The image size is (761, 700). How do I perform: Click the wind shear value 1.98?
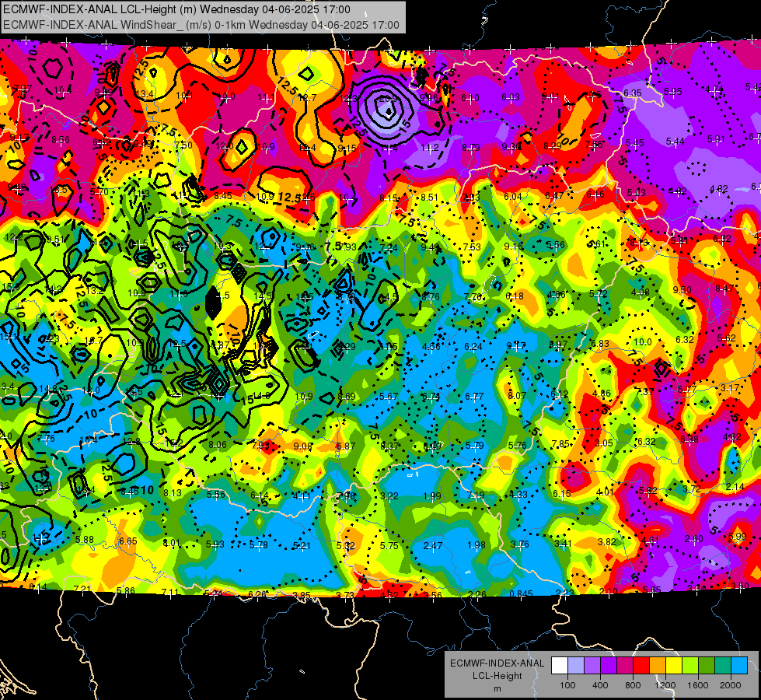pyautogui.click(x=476, y=545)
